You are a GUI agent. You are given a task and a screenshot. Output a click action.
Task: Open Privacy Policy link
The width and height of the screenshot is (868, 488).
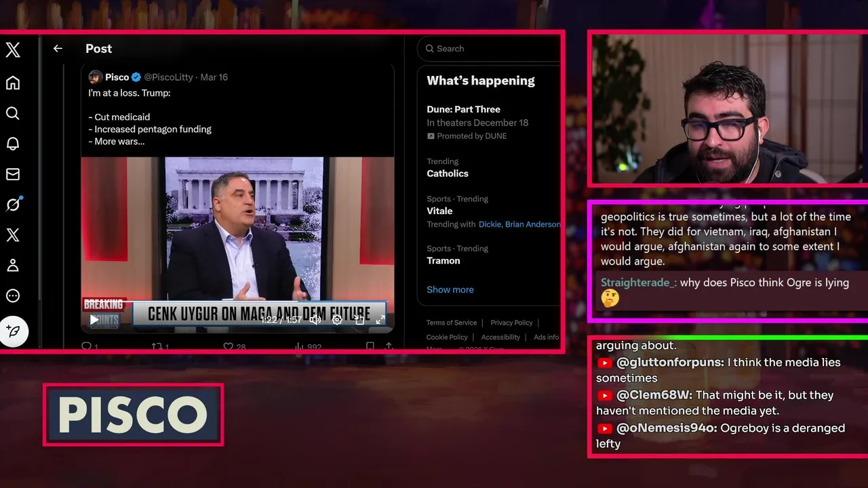point(511,323)
